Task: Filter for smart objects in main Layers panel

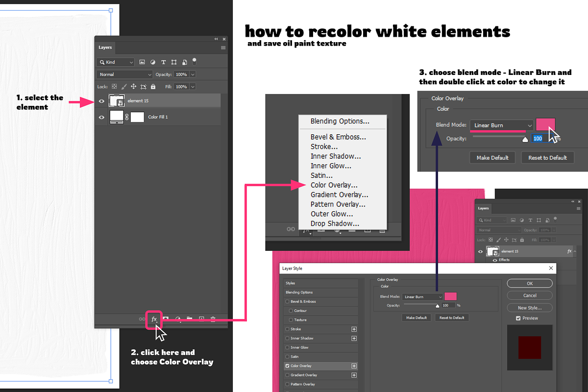Action: 184,62
